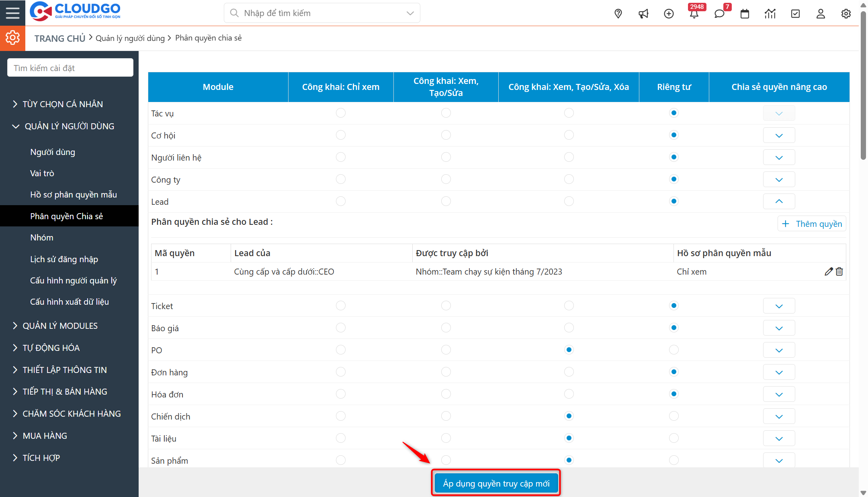Image resolution: width=868 pixels, height=497 pixels.
Task: Open the announcements megaphone icon
Action: (x=643, y=13)
